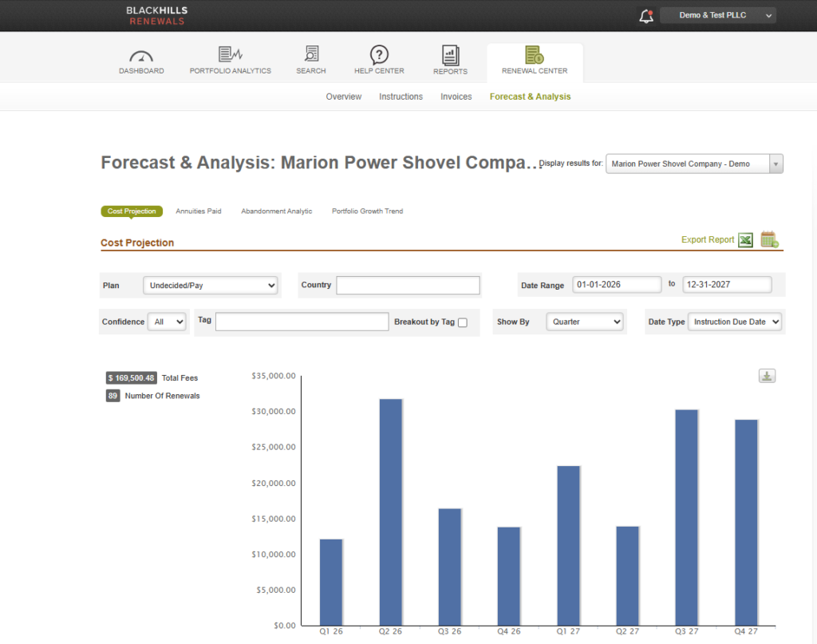Image resolution: width=817 pixels, height=644 pixels.
Task: Go to Portfolio Growth Trend tab
Action: point(367,211)
